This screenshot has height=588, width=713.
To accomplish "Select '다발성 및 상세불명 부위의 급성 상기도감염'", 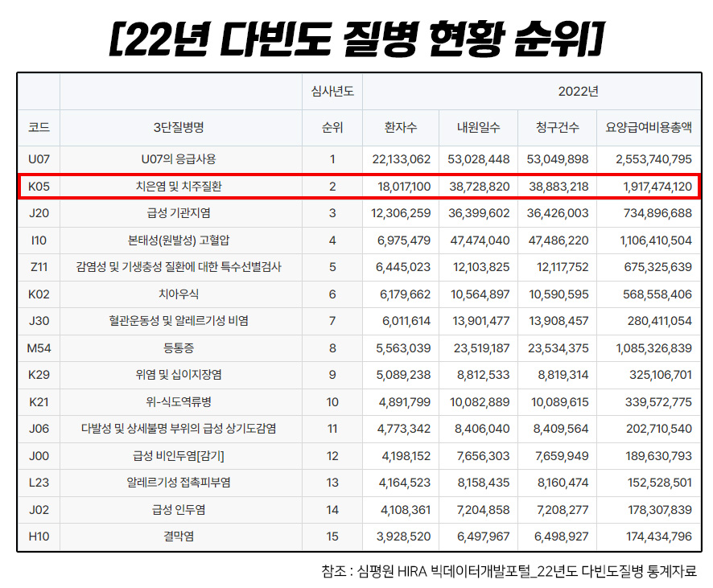I will 179,429.
